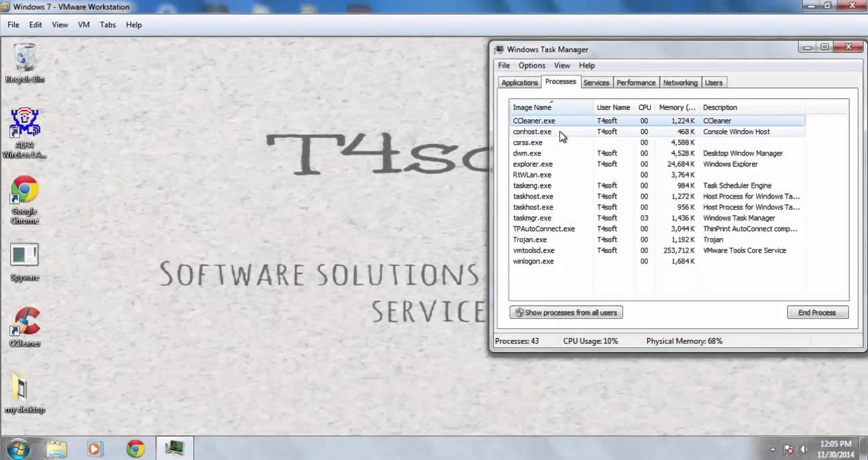Sort by User Name column header
This screenshot has height=460, width=868.
pyautogui.click(x=614, y=107)
